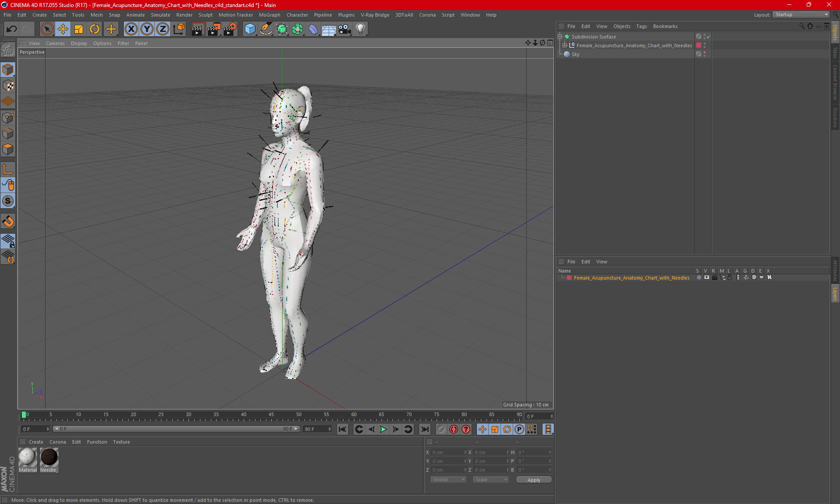Open the Sculpt menu
Screen dimensions: 840x504
(x=205, y=15)
